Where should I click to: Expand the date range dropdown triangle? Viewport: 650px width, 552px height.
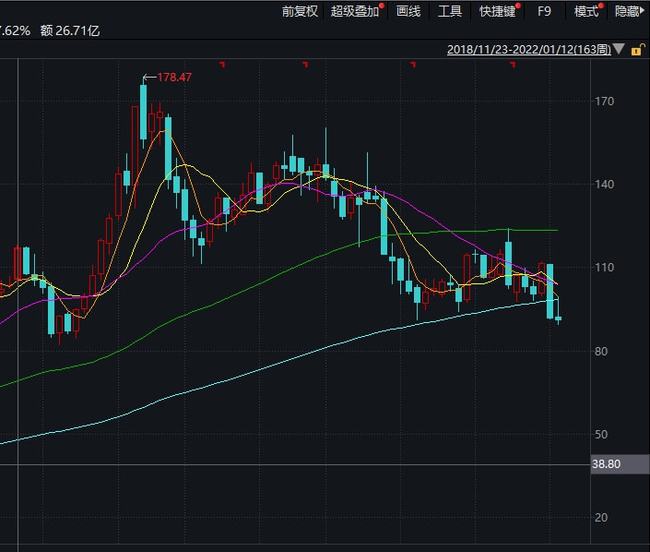(x=618, y=49)
